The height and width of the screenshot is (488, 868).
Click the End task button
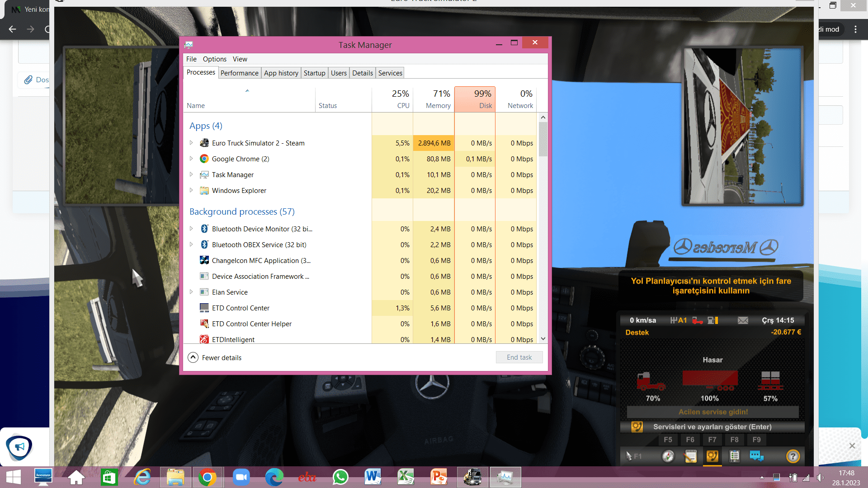[x=519, y=357]
